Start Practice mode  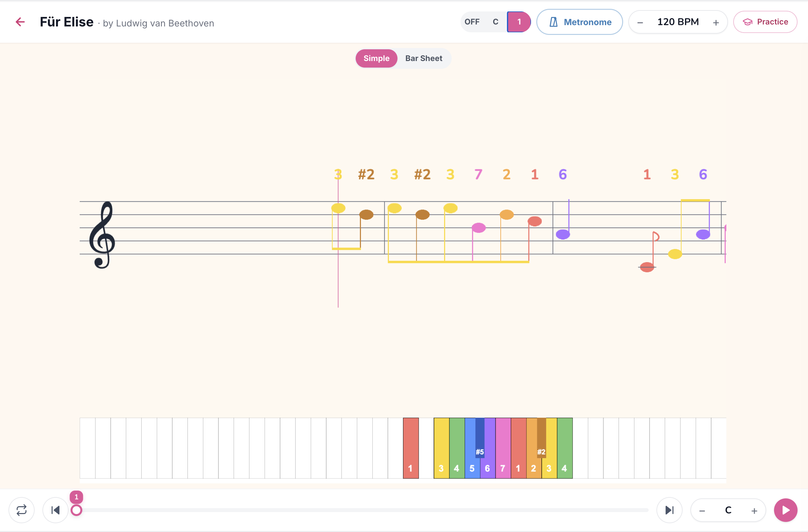click(765, 22)
